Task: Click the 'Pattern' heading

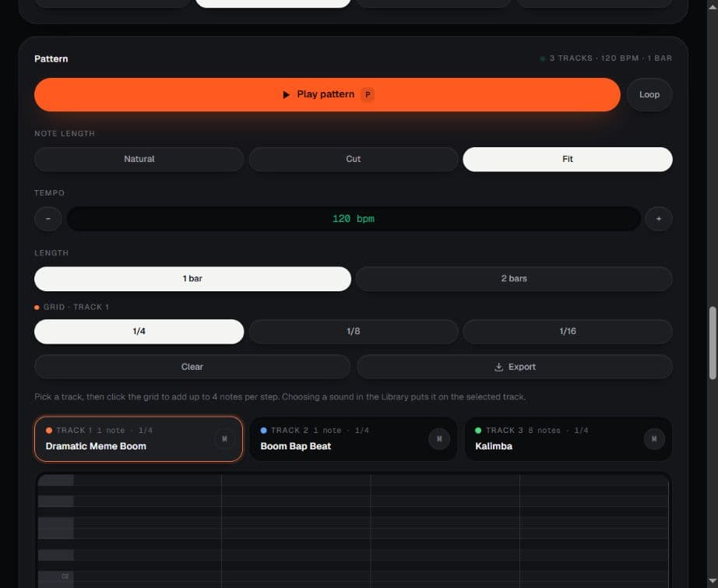Action: pyautogui.click(x=51, y=58)
